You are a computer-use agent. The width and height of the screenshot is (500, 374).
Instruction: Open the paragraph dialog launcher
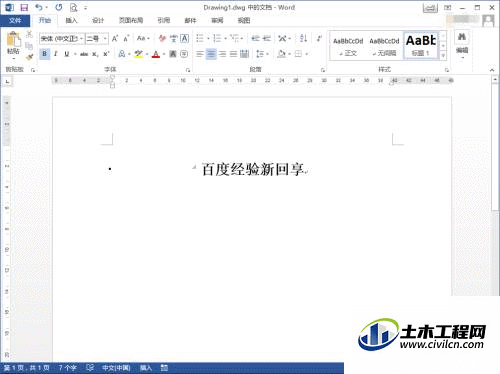tap(323, 70)
